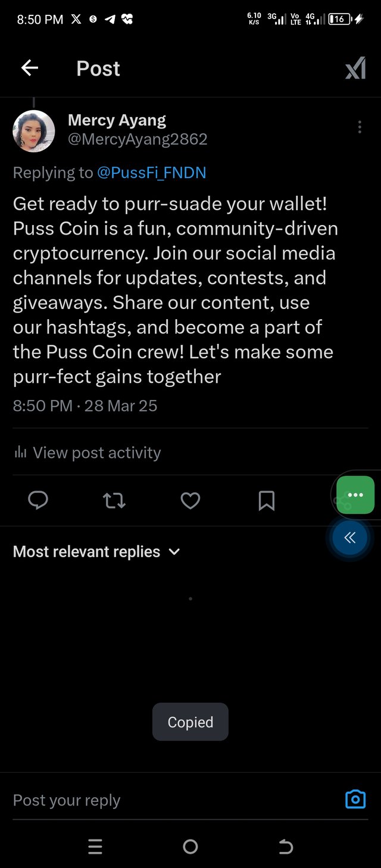This screenshot has width=381, height=868.
Task: Open Mercy Ayang's profile picture
Action: coord(34,131)
